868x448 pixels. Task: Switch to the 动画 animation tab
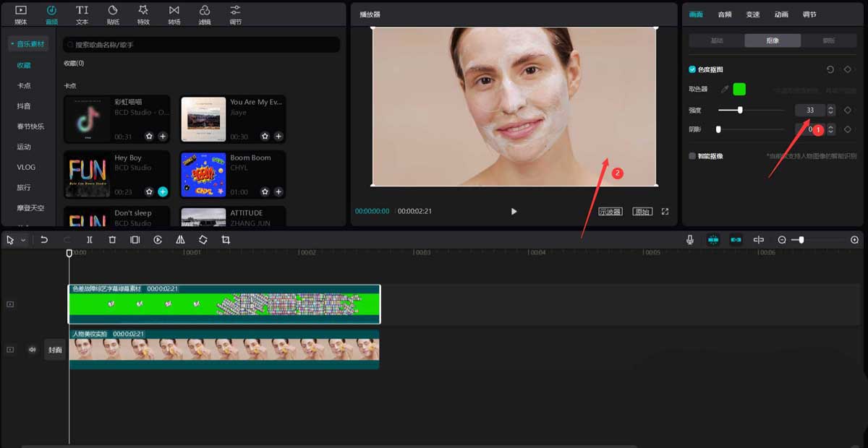click(781, 14)
